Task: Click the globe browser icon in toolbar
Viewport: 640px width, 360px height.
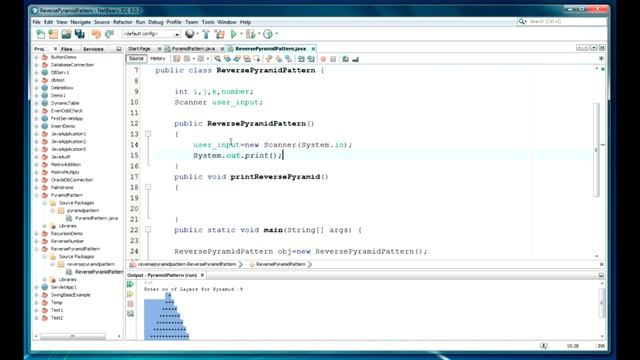Action: pyautogui.click(x=189, y=34)
